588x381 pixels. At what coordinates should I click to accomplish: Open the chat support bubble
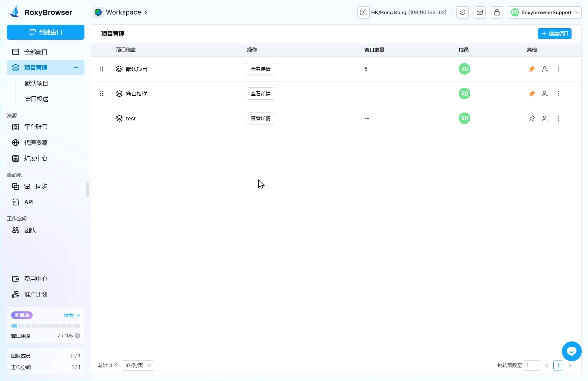tap(572, 351)
